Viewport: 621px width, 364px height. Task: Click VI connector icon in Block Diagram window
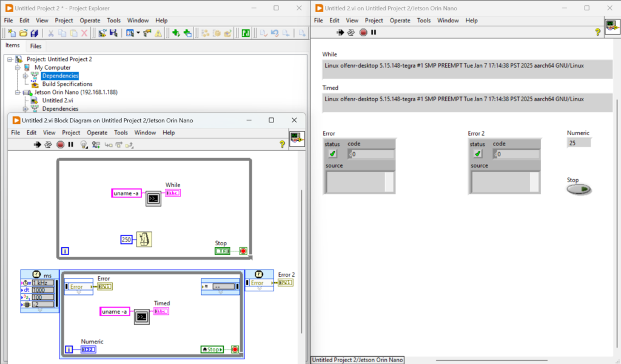tap(297, 139)
